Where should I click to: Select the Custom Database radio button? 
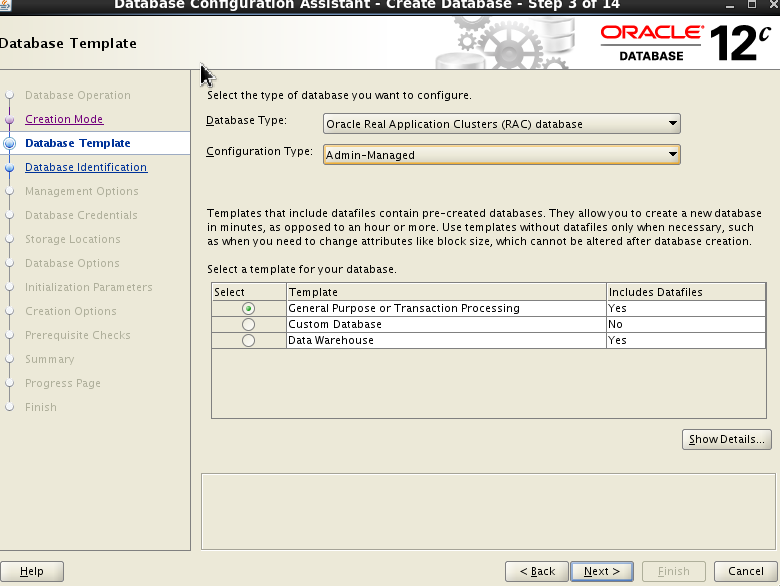click(x=248, y=324)
